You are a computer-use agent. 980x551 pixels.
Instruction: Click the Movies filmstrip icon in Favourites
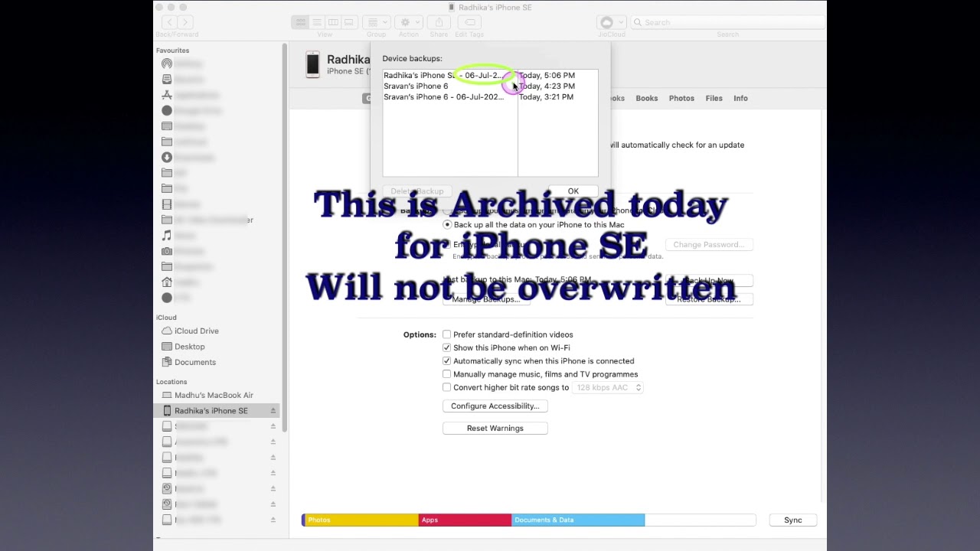click(x=167, y=204)
